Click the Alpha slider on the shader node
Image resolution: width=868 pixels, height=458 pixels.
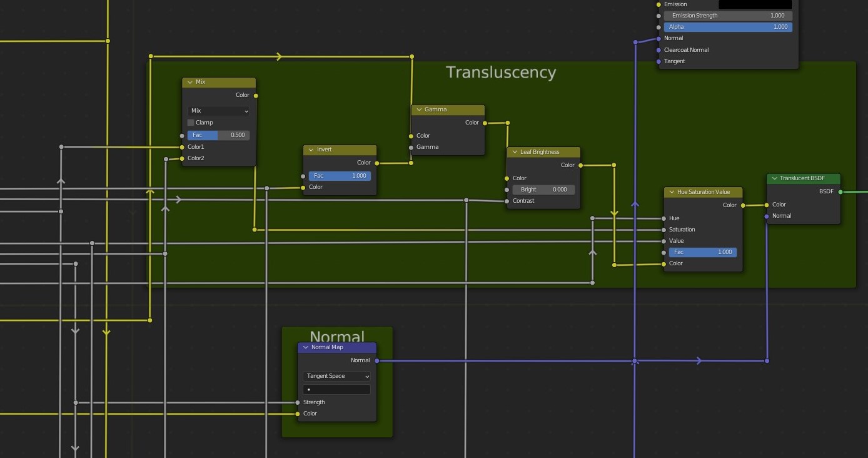click(x=728, y=27)
